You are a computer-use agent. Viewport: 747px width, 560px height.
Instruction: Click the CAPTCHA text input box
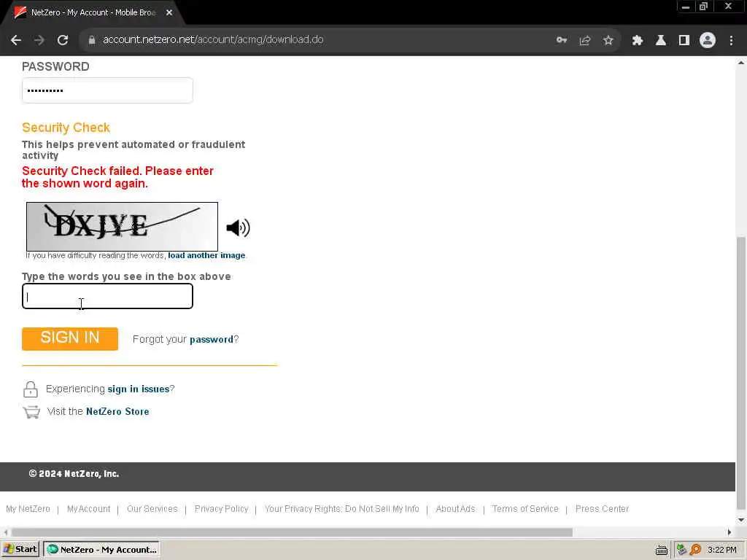pos(107,296)
